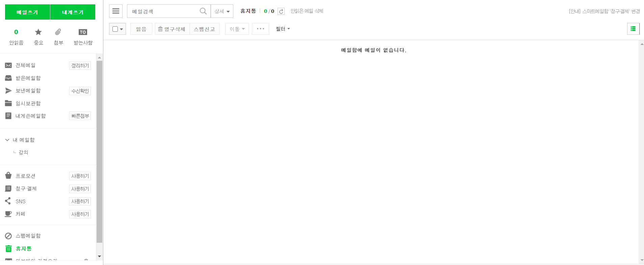Click the share icon next to SNS
The width and height of the screenshot is (644, 265).
(8, 201)
